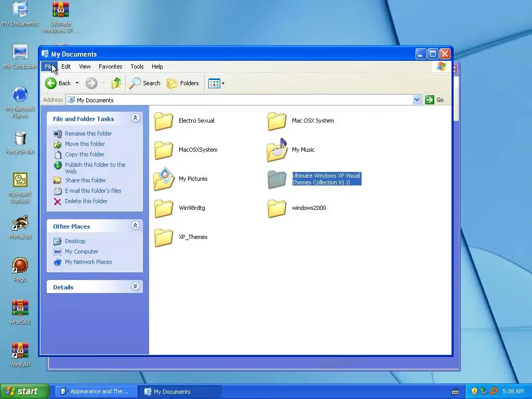Click Share this folder link

pos(86,180)
